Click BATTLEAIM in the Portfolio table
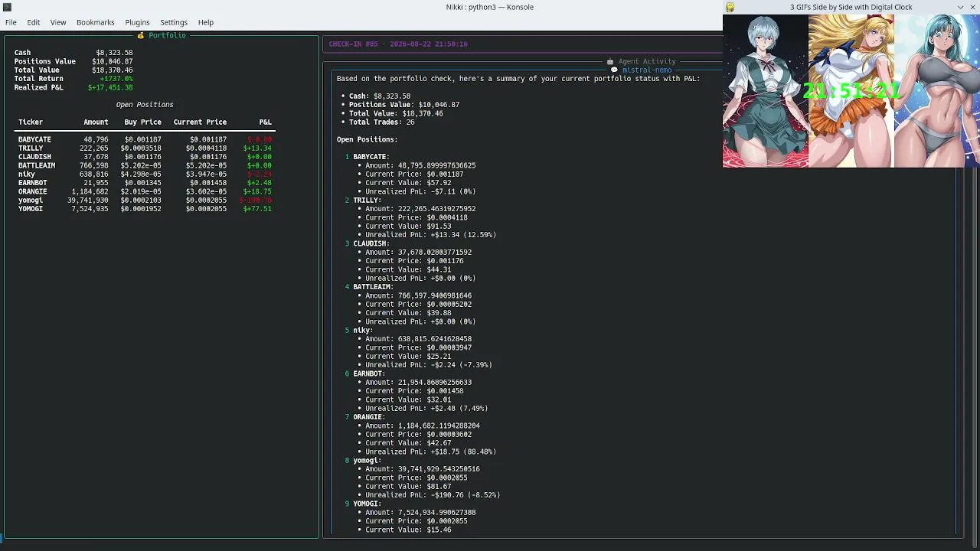The image size is (980, 551). coord(37,165)
